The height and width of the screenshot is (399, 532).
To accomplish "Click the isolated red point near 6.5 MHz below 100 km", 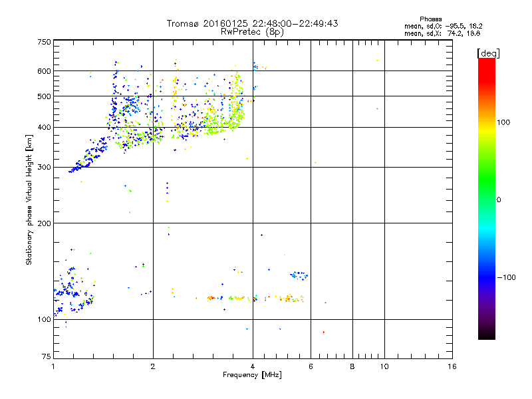I will [324, 332].
